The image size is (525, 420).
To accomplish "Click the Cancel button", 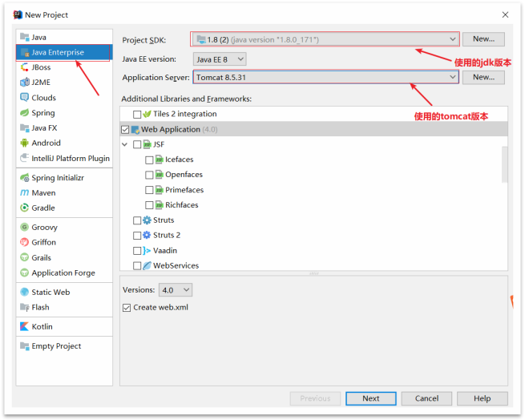I will pos(426,398).
